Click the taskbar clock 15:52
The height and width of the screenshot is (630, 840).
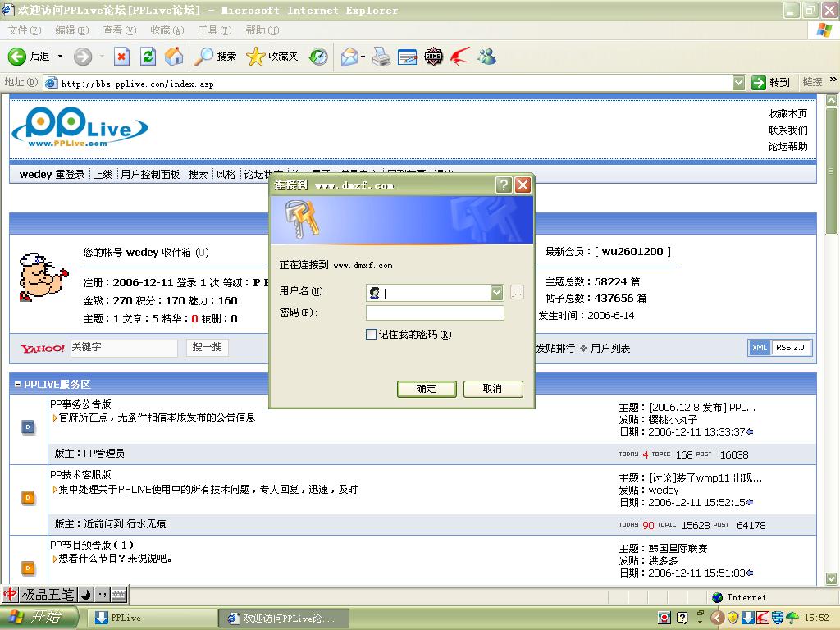click(816, 619)
